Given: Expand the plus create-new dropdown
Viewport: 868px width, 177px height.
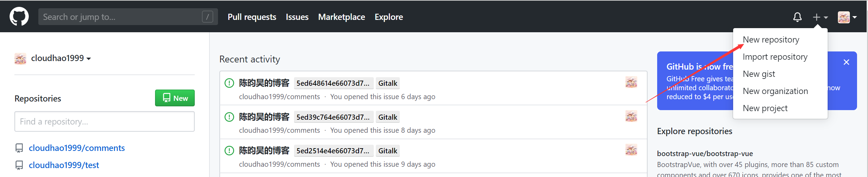Looking at the screenshot, I should (820, 17).
